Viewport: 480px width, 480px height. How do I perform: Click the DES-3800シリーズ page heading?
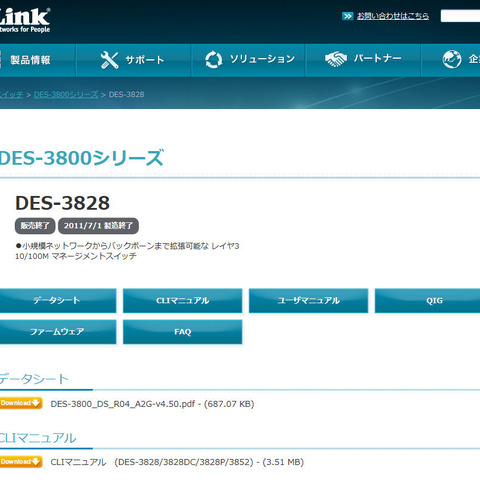tap(82, 158)
